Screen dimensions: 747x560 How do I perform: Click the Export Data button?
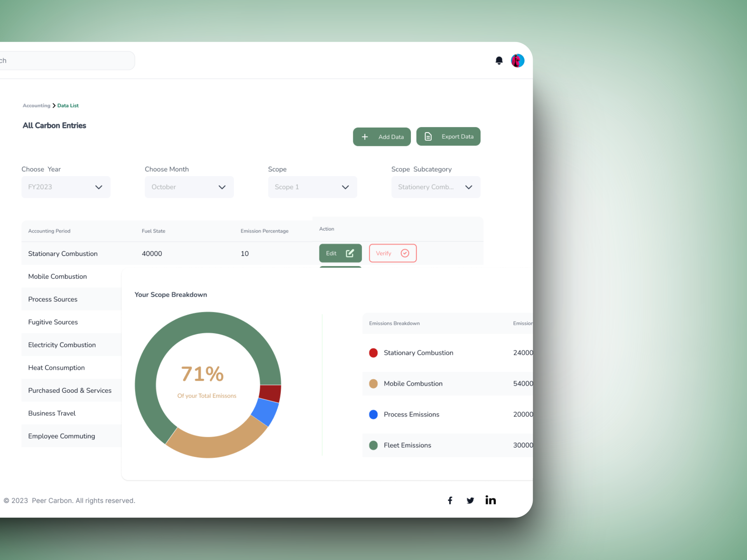click(x=449, y=136)
